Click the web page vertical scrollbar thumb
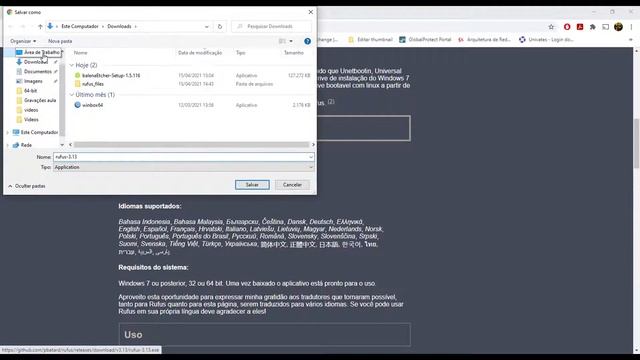The width and height of the screenshot is (640, 360). coord(637,143)
